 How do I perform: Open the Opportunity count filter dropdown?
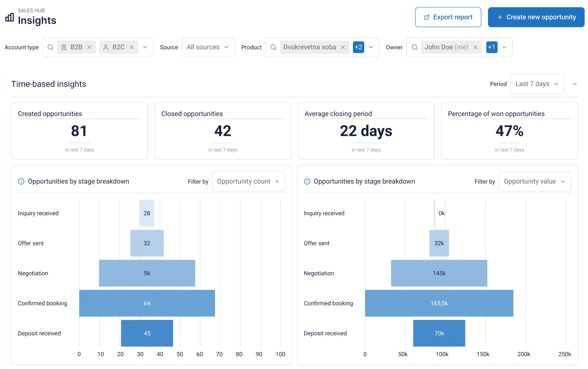pyautogui.click(x=248, y=181)
